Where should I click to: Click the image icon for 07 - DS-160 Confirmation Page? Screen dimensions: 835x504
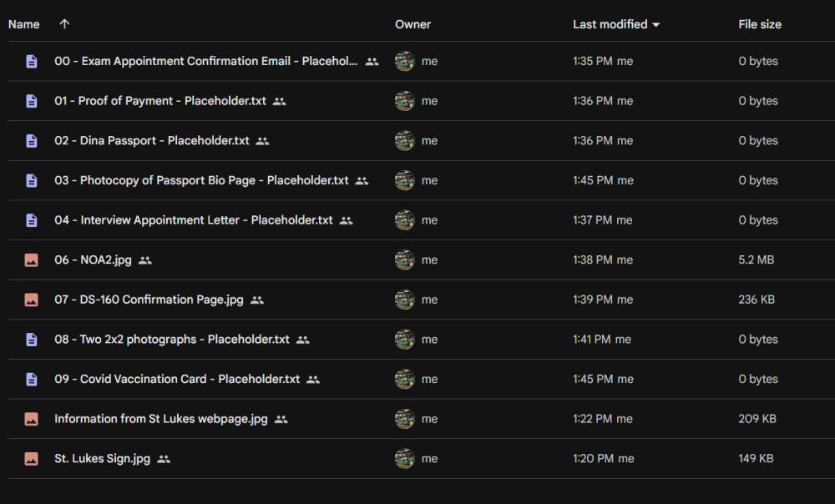click(x=32, y=300)
